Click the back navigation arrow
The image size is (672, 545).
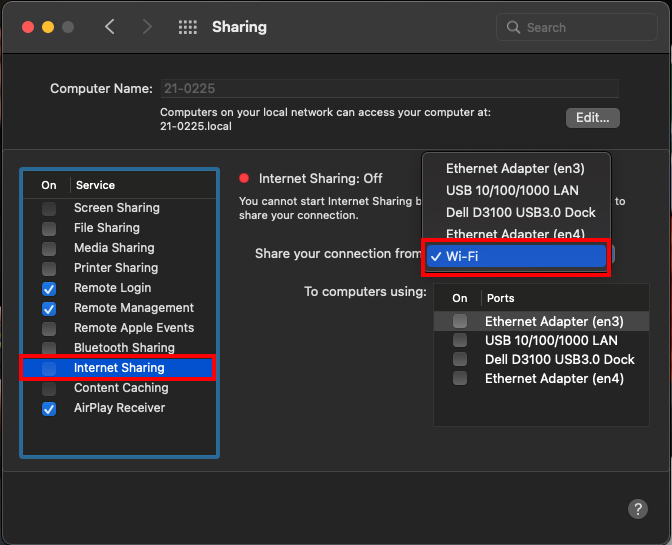(x=110, y=27)
